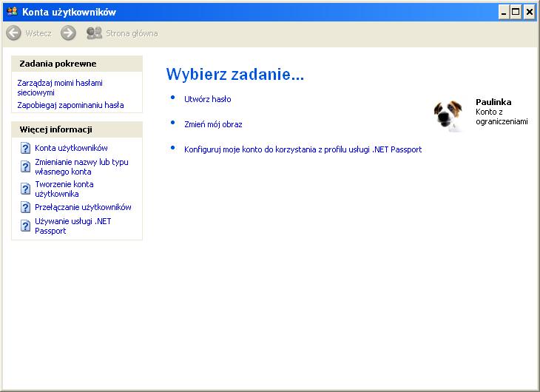Click Paulinka's dog account picture

[x=448, y=116]
